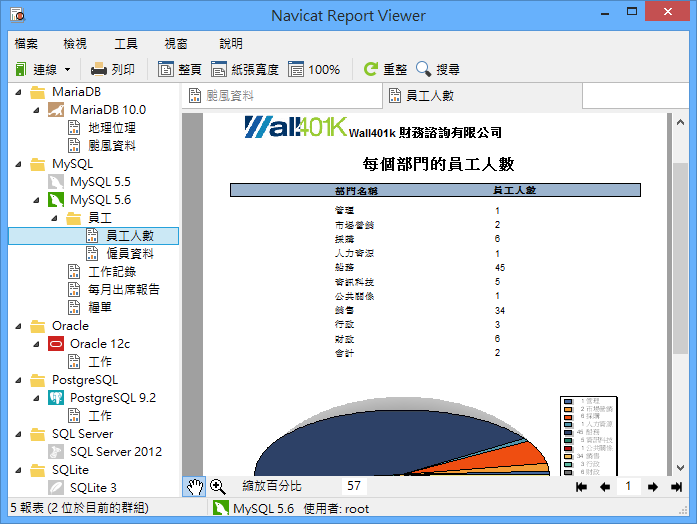
Task: Collapse the Oracle 12c connection
Action: coord(36,344)
